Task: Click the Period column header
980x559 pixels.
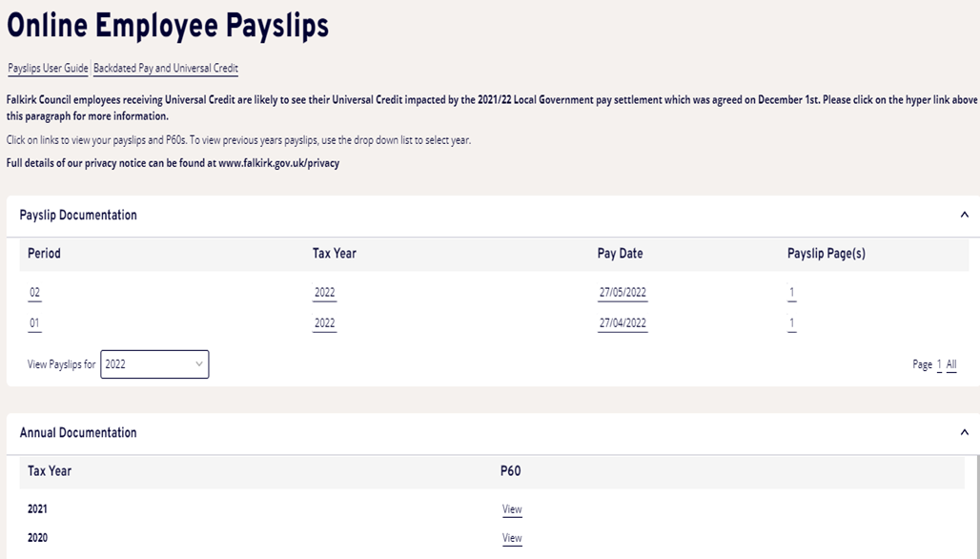Action: tap(44, 254)
